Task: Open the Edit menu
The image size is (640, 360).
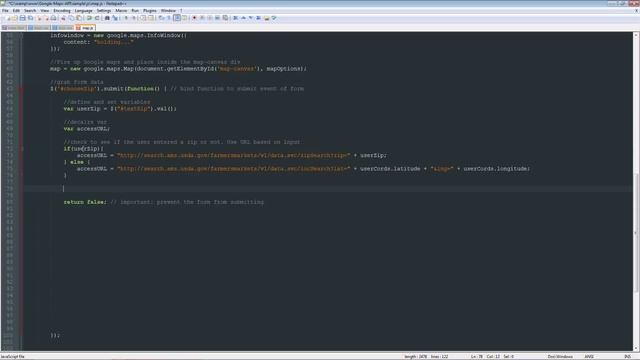Action: click(16, 11)
